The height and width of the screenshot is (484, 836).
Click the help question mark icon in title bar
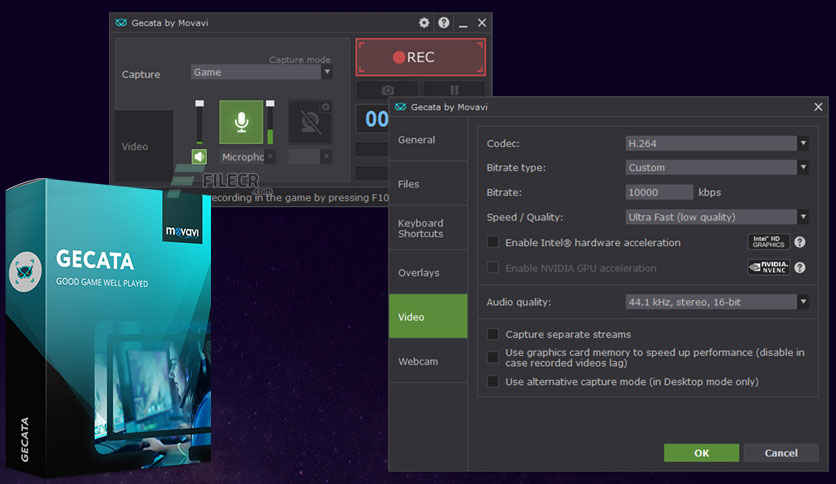coord(443,22)
